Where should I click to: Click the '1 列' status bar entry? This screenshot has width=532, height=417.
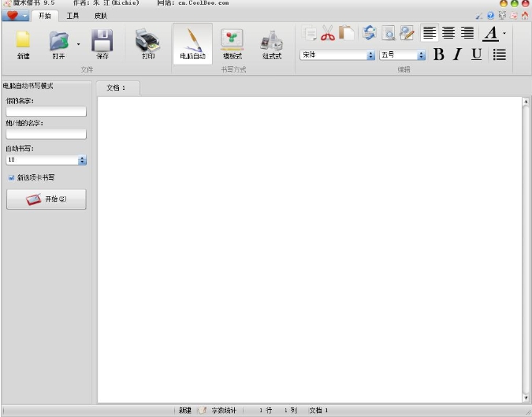point(291,410)
